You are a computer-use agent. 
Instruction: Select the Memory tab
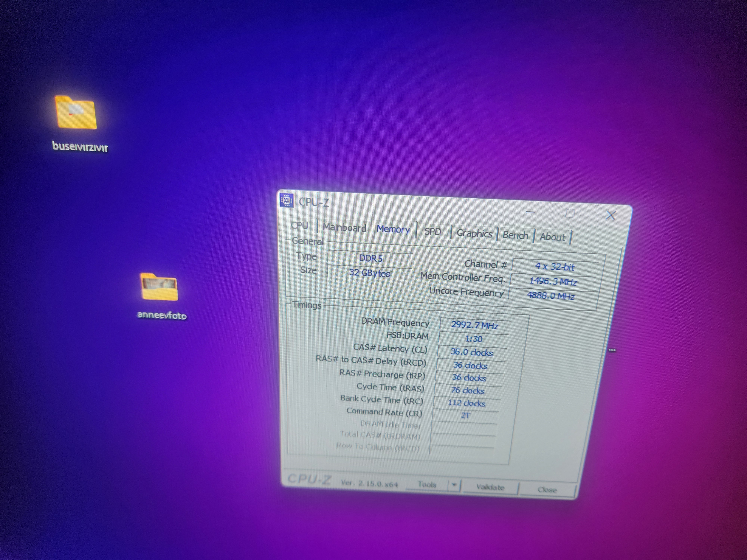[393, 229]
